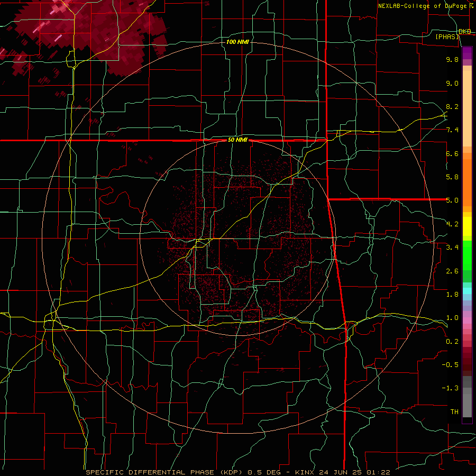Click the -0.5 color scale value
Screen dimensions: 476x476
(x=450, y=365)
